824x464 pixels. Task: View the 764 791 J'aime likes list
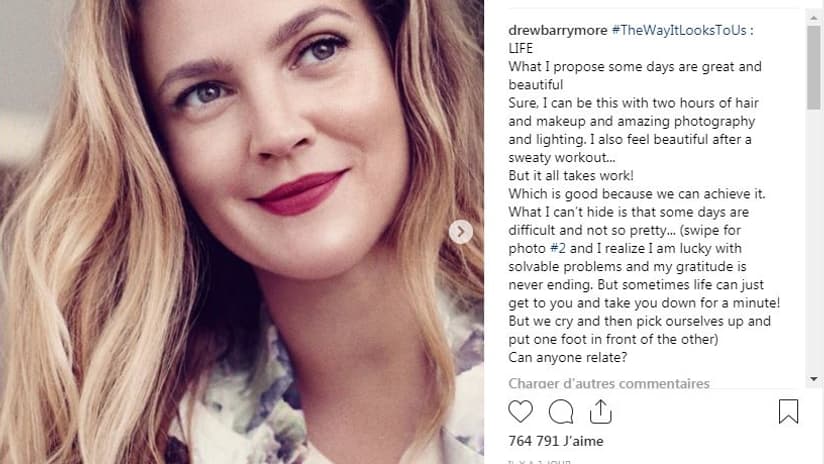click(558, 441)
